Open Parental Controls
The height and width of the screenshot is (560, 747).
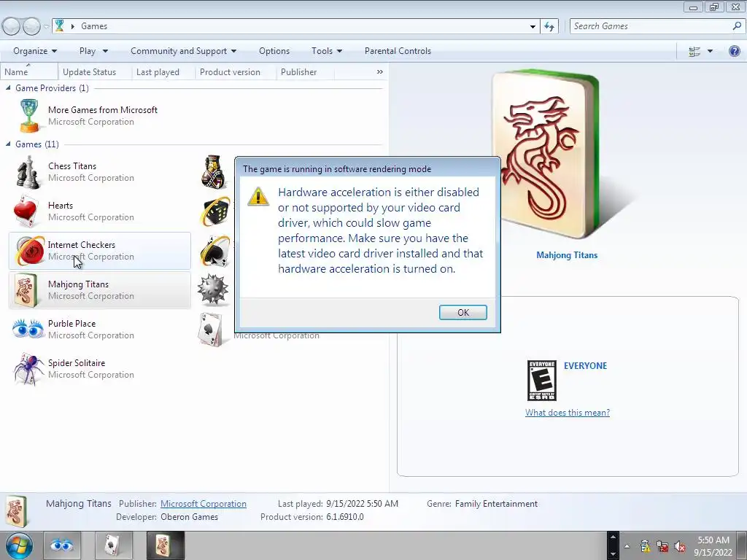398,51
